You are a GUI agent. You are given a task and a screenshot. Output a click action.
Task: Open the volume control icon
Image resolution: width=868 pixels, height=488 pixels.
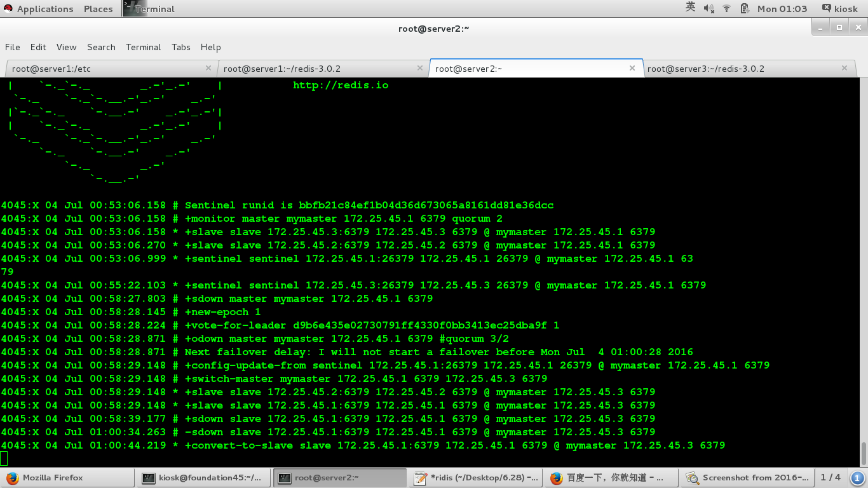(709, 9)
